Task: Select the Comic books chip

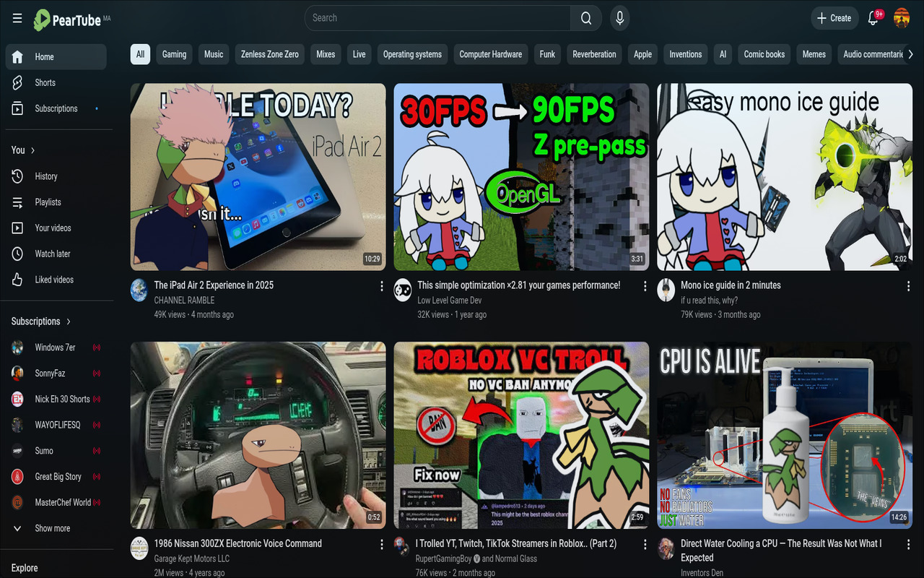Action: 764,54
